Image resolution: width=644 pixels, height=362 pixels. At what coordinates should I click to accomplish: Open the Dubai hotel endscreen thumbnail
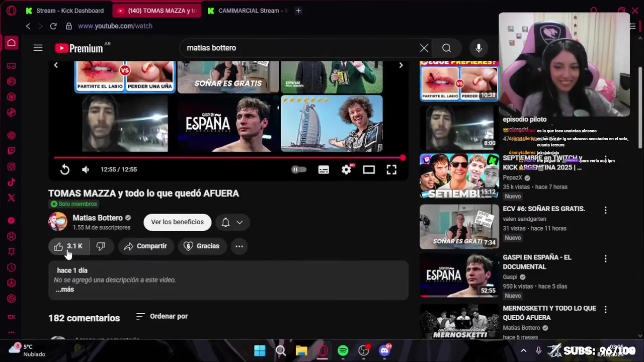332,124
